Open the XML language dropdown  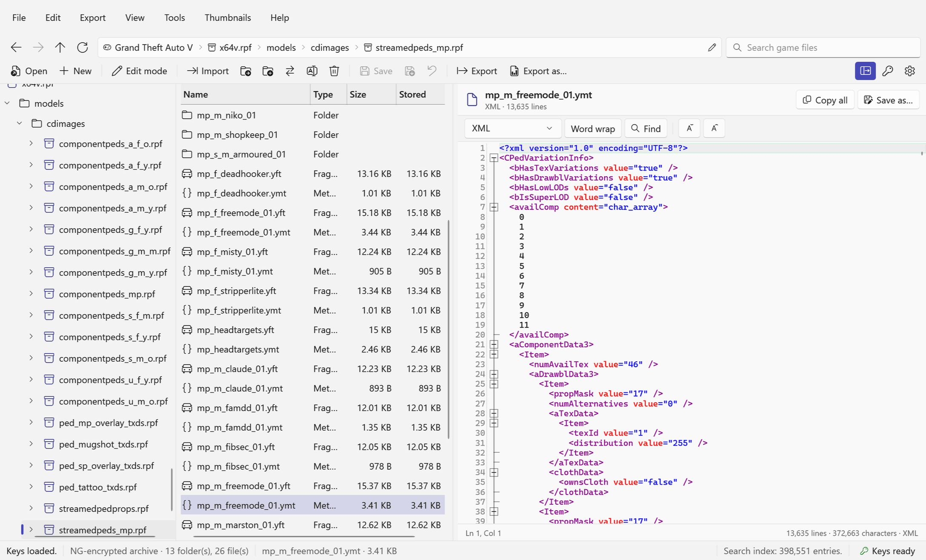tap(512, 128)
